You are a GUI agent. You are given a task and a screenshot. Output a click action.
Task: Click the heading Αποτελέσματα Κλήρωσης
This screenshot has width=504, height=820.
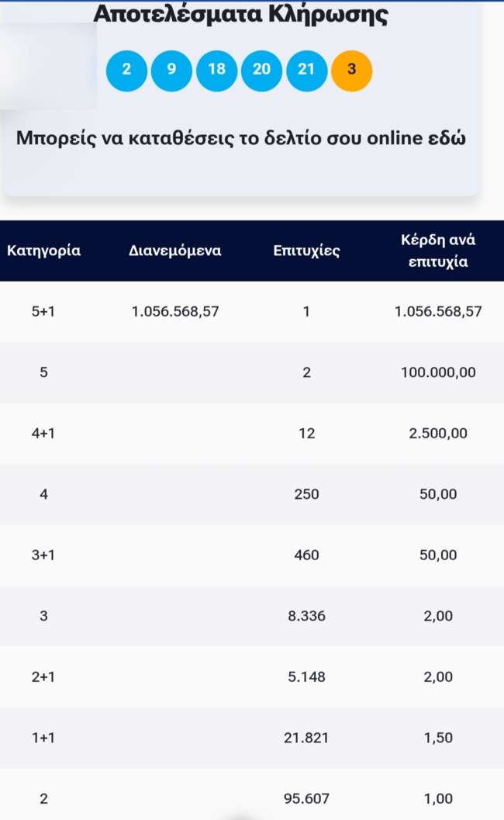point(240,13)
